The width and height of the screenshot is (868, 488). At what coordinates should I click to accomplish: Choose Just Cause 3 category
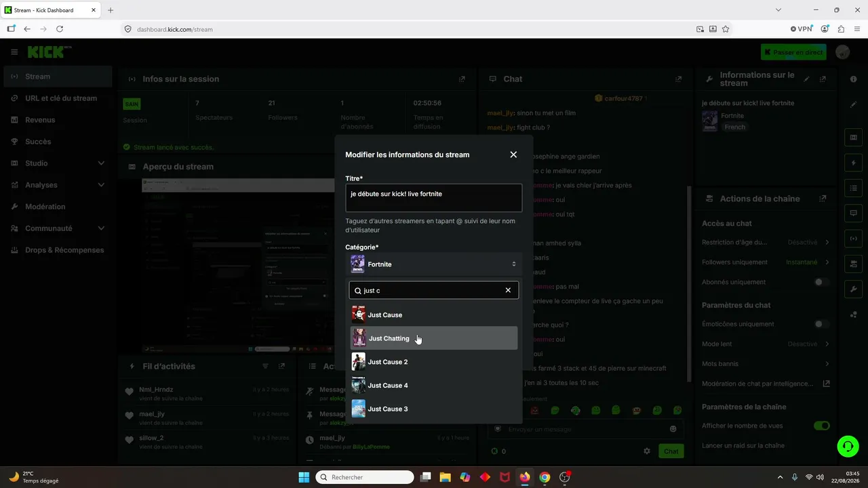434,409
